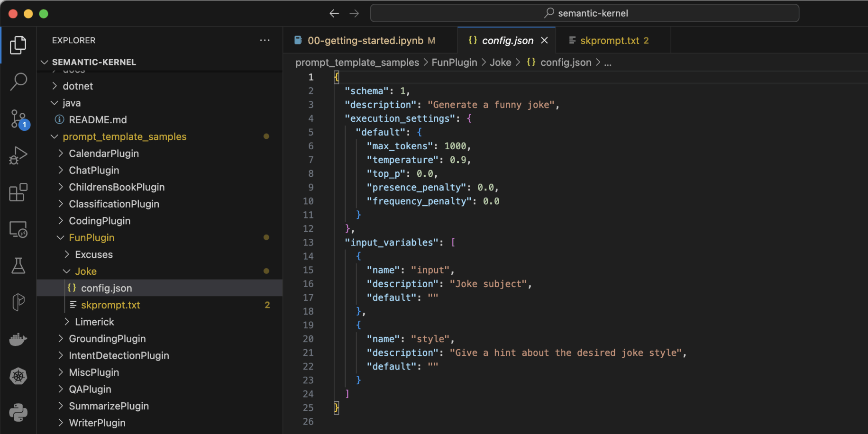
Task: Open the Docker view
Action: (x=18, y=339)
